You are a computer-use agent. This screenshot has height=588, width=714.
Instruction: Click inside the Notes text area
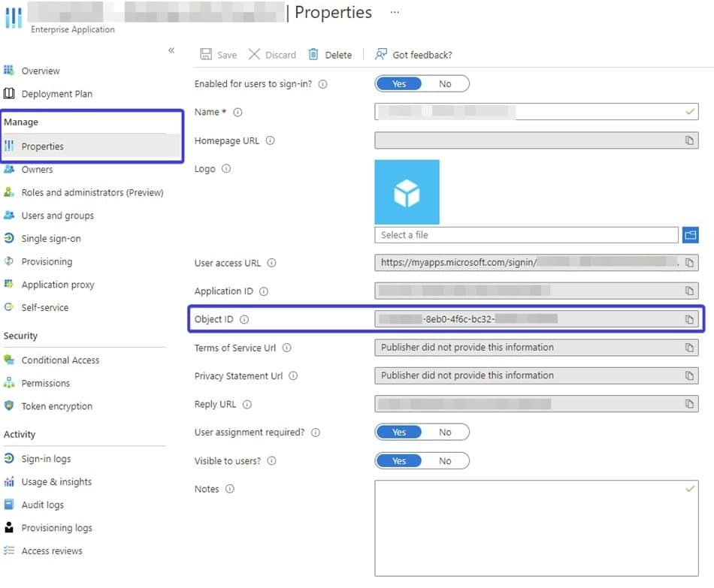tap(536, 528)
